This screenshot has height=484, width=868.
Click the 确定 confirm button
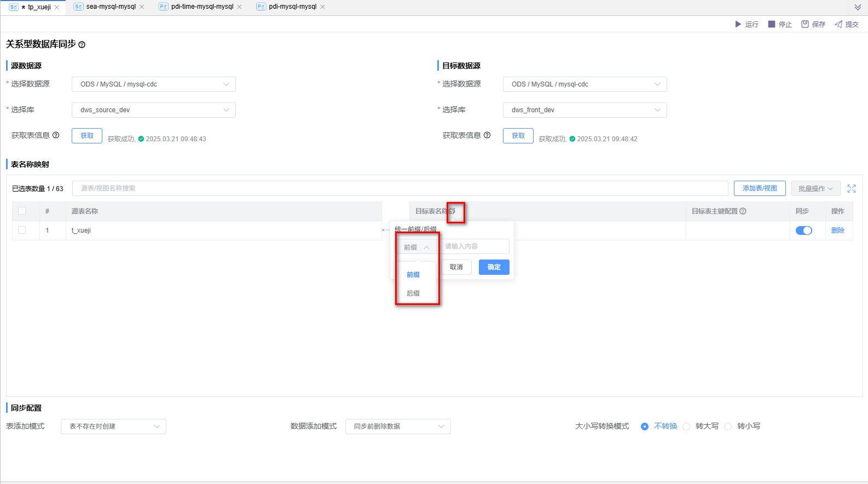494,267
